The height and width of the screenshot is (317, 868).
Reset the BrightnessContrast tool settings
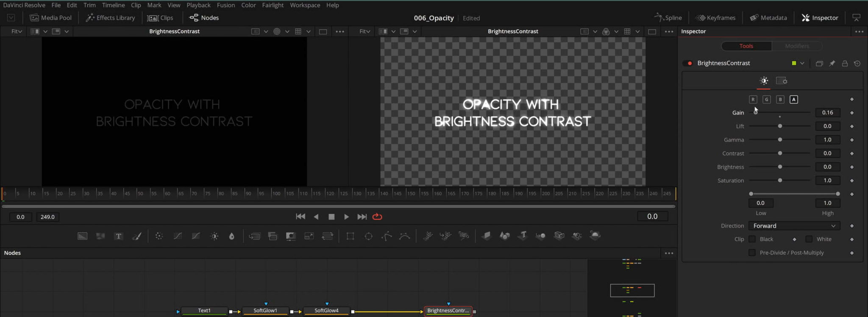point(857,63)
